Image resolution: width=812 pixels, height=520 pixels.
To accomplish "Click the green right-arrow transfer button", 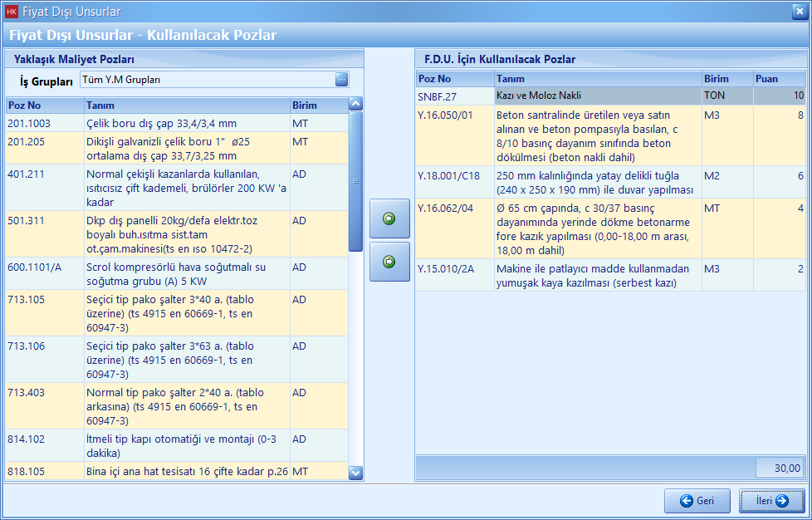I will click(389, 262).
